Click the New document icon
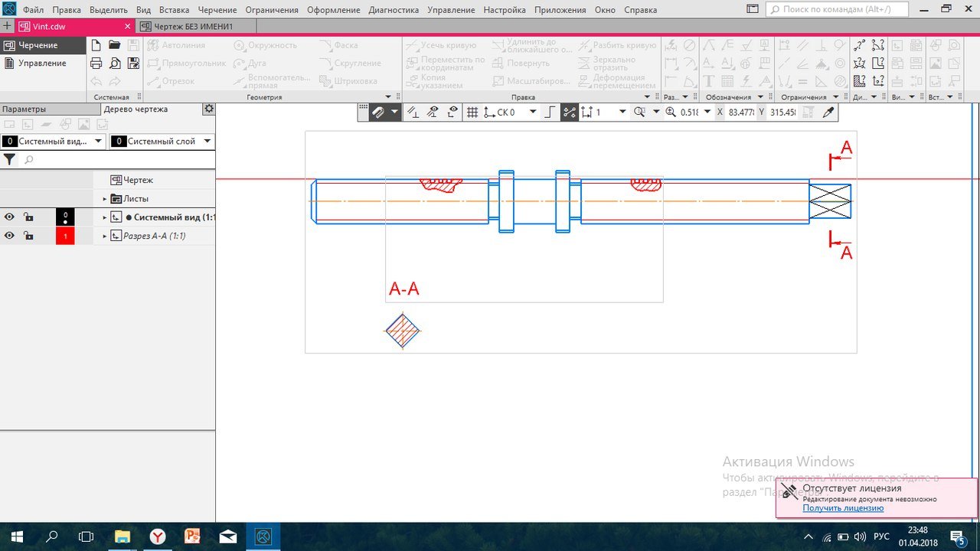 (96, 45)
